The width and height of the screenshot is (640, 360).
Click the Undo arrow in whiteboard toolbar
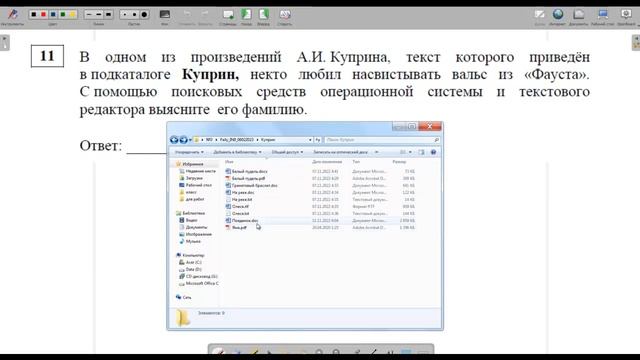(187, 14)
